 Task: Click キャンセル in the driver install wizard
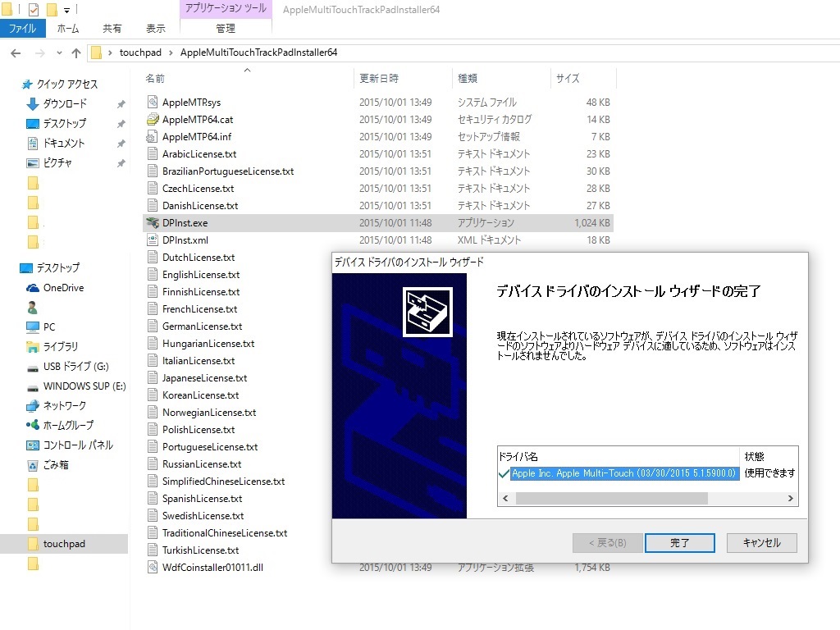pyautogui.click(x=761, y=543)
